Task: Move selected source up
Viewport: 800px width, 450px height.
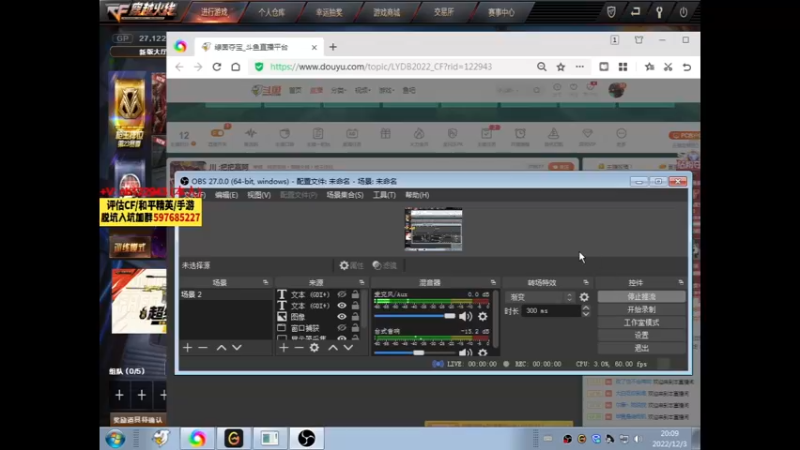Action: (x=333, y=347)
